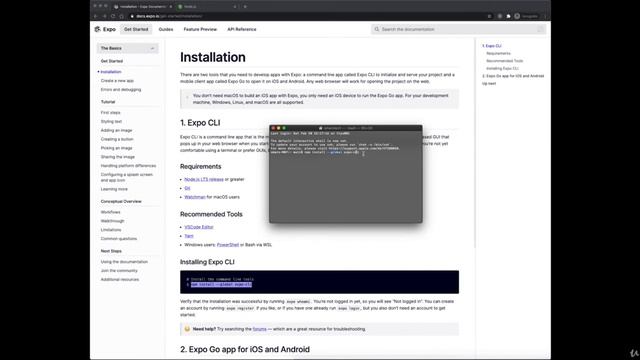
Task: Jump to 1. Expo CLI in page outline
Action: [492, 46]
